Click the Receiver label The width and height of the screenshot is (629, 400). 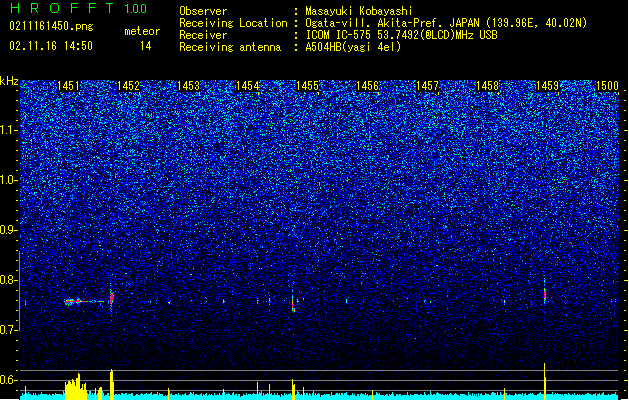coord(203,35)
